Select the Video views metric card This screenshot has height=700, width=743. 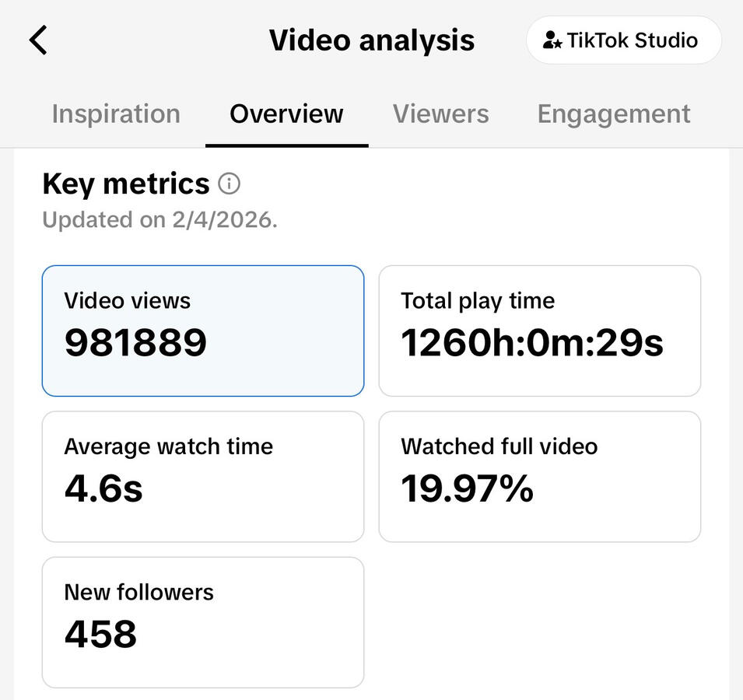202,330
